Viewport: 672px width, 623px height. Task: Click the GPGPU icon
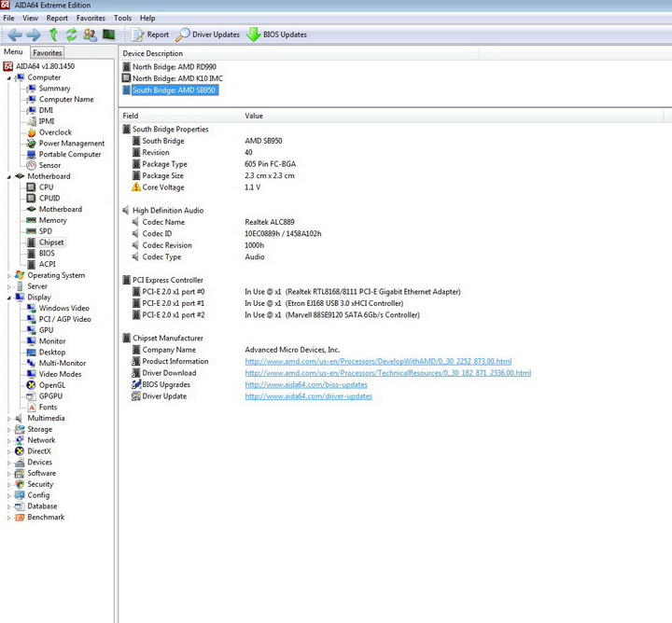(32, 396)
